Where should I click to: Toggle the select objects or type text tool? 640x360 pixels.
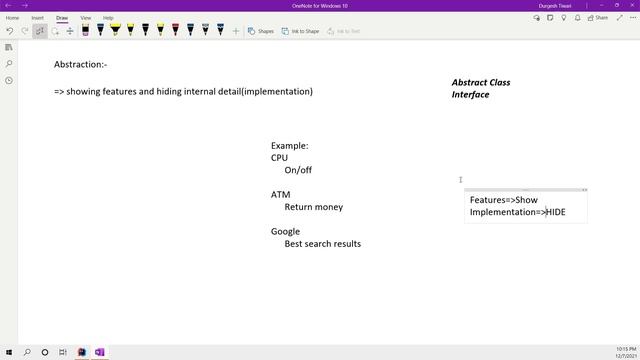coord(40,31)
